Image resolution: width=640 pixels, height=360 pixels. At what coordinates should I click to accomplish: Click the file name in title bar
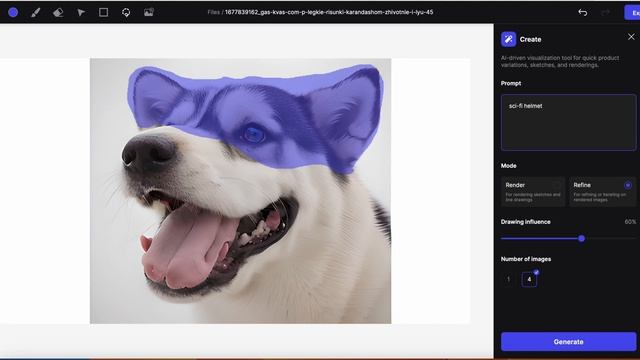[x=329, y=12]
